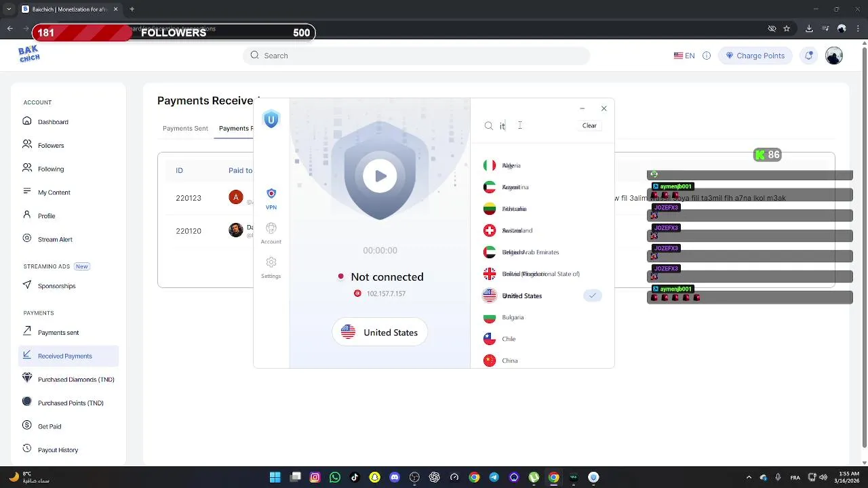
Task: Open Snapchat from the taskbar
Action: pos(374,477)
